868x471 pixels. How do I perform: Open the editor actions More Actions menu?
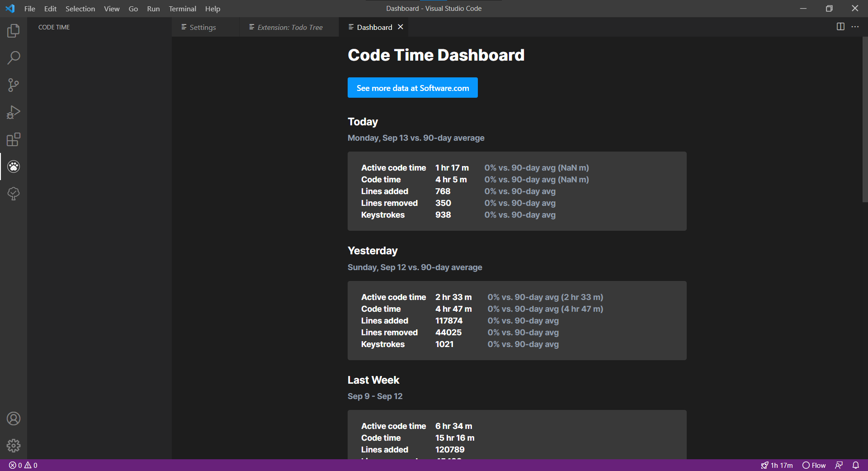(x=855, y=27)
